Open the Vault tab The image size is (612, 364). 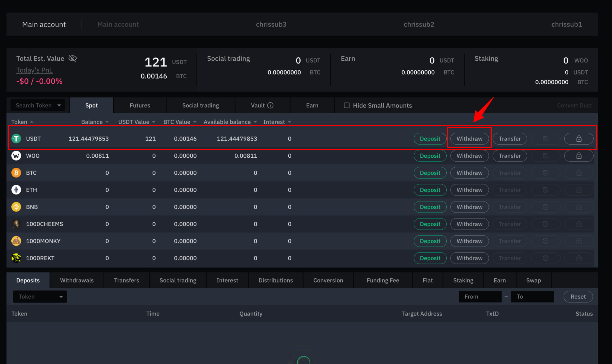[262, 105]
